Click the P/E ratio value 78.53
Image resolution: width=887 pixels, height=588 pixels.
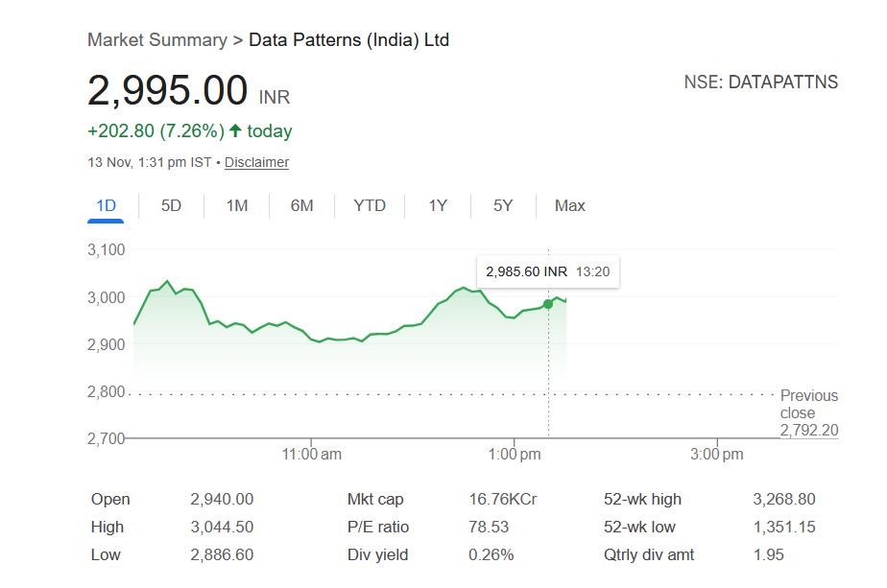489,527
